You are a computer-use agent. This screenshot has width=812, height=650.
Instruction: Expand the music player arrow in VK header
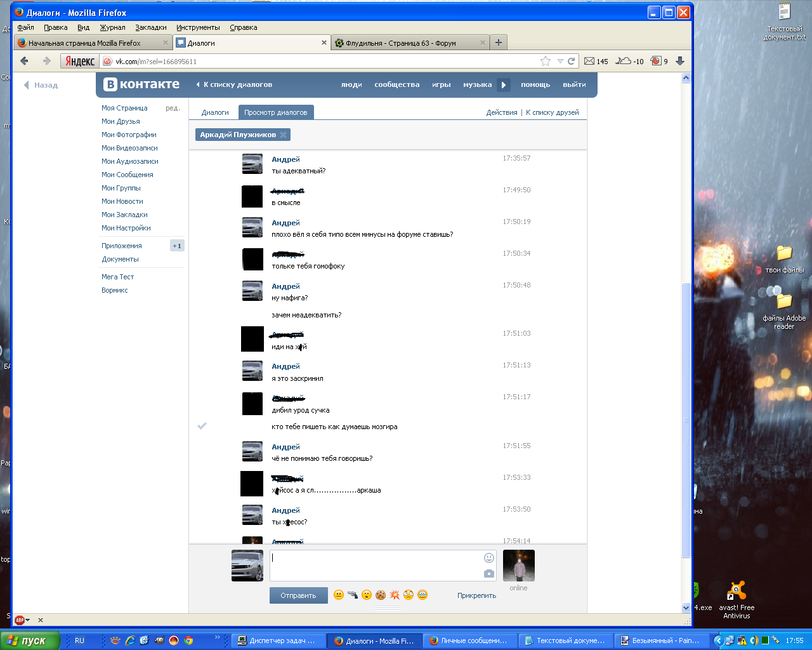point(504,84)
